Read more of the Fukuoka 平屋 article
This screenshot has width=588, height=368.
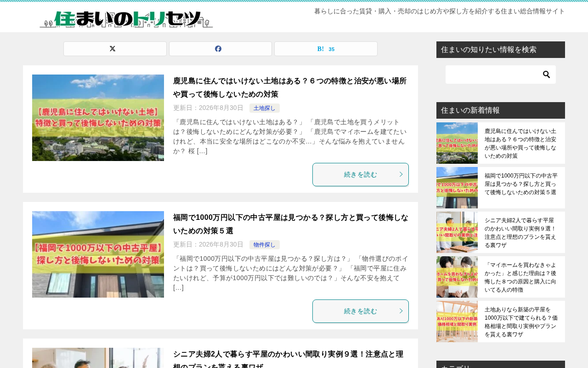tap(361, 311)
